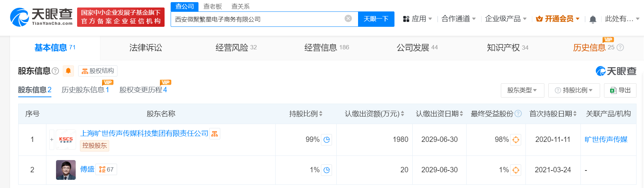Click 傅盛's portrait photo
The width and height of the screenshot is (644, 188).
tap(66, 170)
